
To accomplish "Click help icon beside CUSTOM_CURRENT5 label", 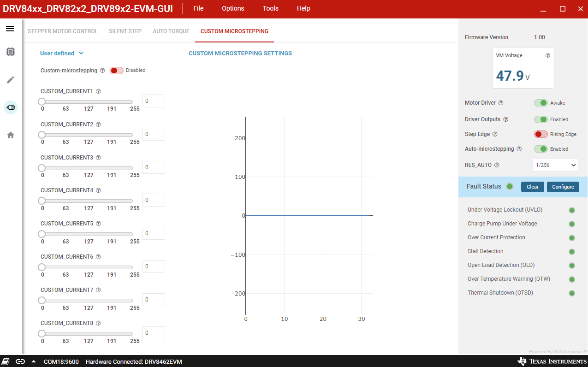I will point(98,224).
